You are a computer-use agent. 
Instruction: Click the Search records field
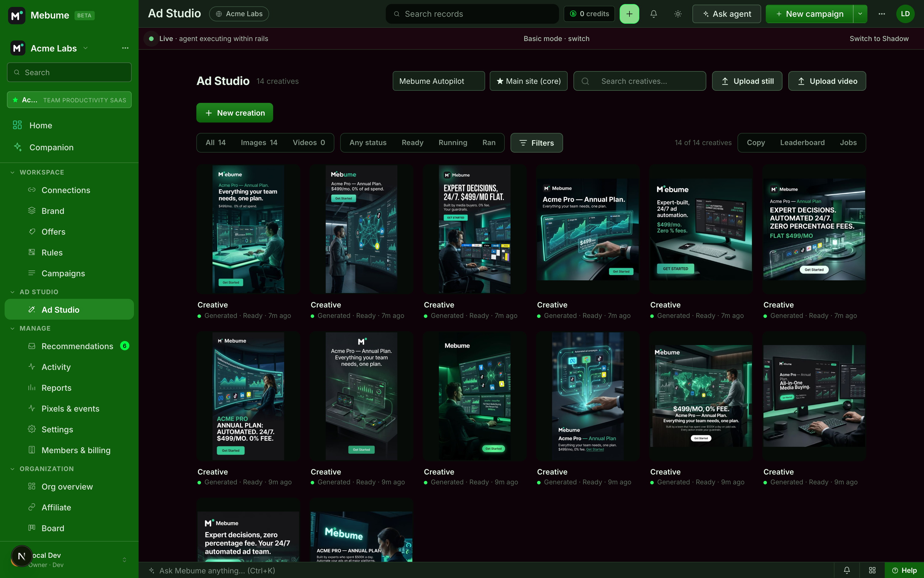pos(472,14)
